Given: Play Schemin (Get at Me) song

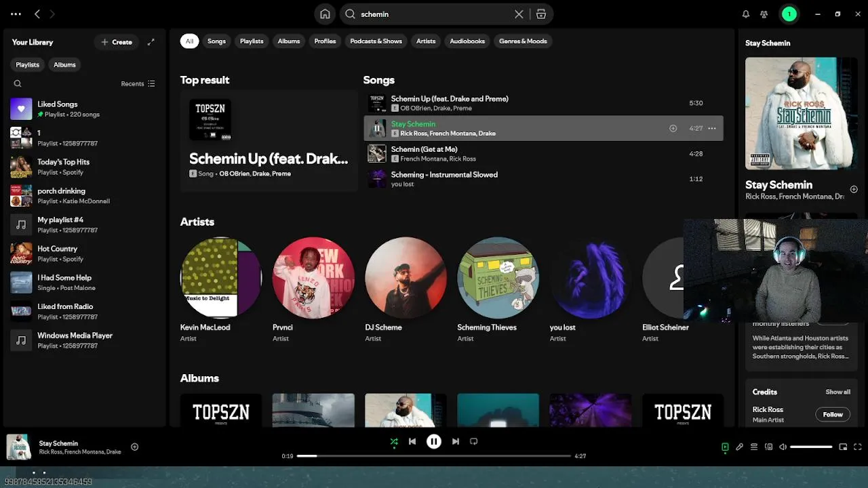Looking at the screenshot, I should click(544, 154).
